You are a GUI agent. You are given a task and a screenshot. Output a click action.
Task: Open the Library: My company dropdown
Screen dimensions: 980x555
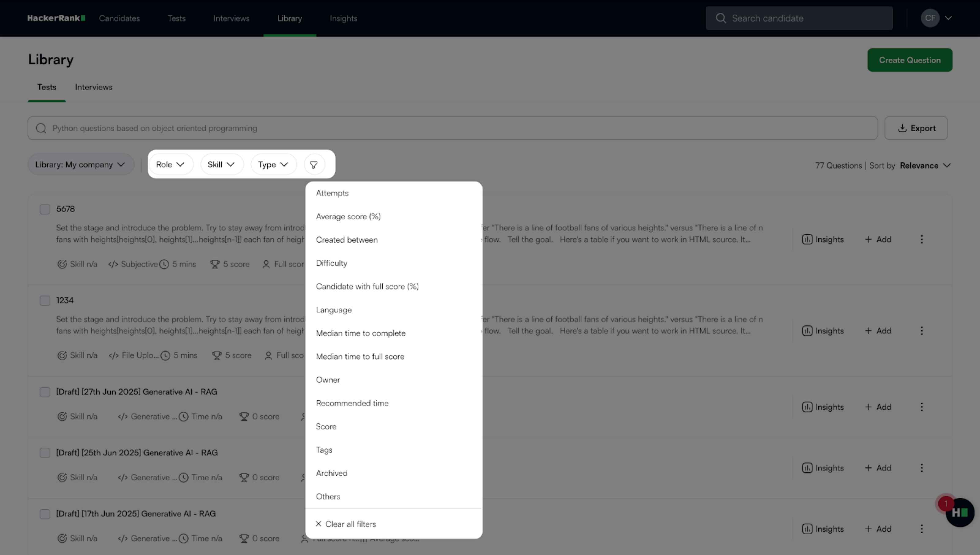click(81, 165)
